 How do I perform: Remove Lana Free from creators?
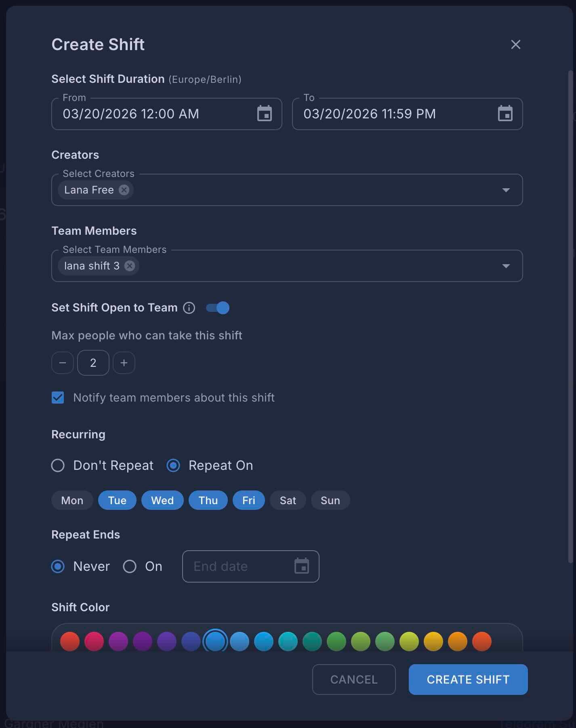point(124,190)
